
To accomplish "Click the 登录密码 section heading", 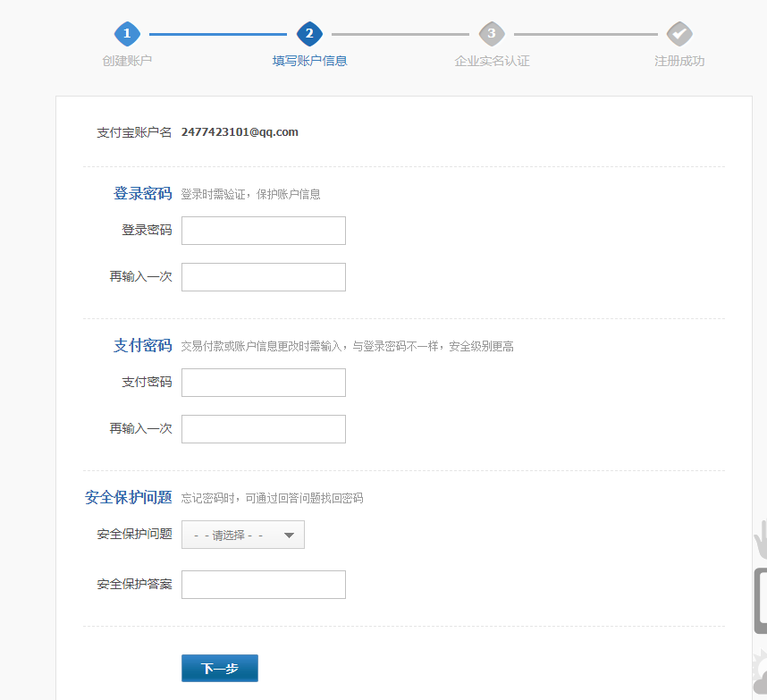I will (141, 192).
